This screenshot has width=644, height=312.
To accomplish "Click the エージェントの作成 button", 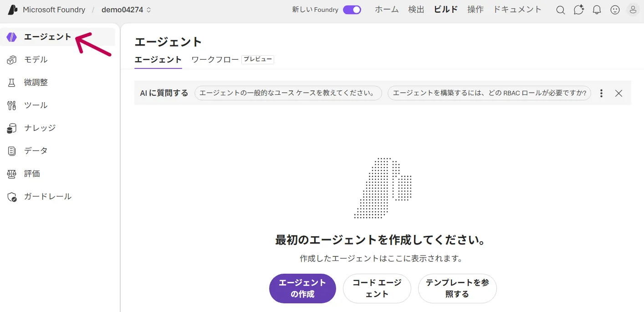I will point(302,288).
